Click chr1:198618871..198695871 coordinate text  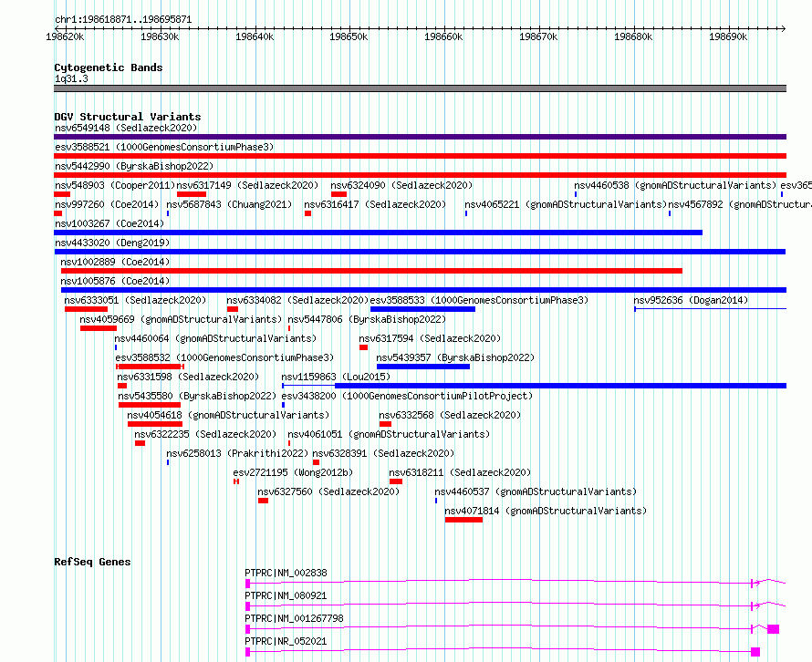tap(123, 20)
